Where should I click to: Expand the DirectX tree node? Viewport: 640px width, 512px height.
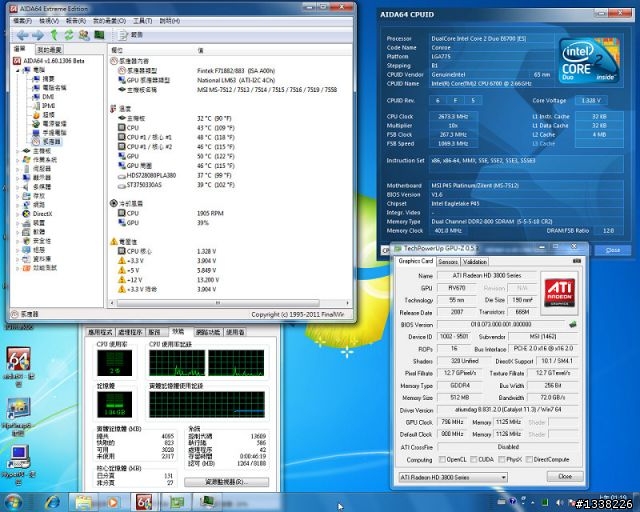[x=18, y=214]
